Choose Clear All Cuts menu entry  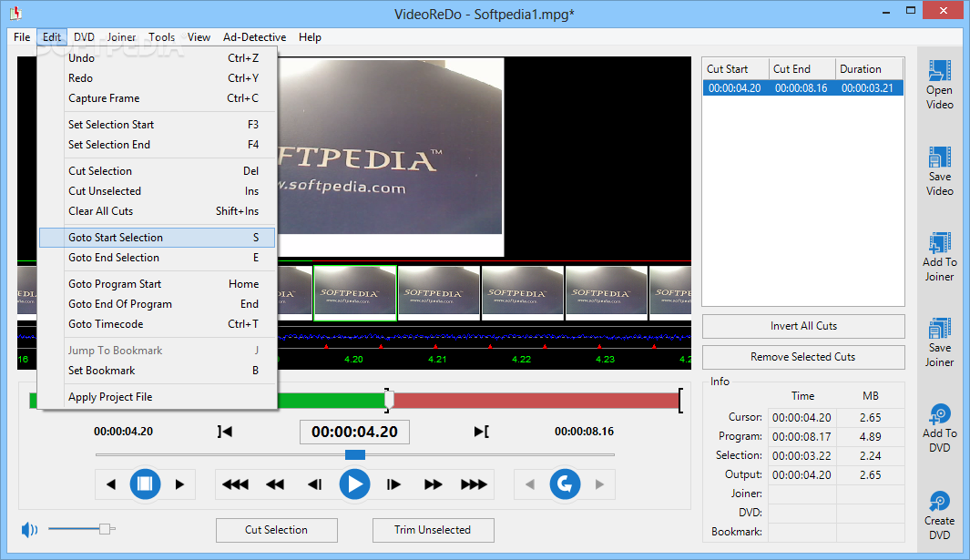(x=158, y=211)
